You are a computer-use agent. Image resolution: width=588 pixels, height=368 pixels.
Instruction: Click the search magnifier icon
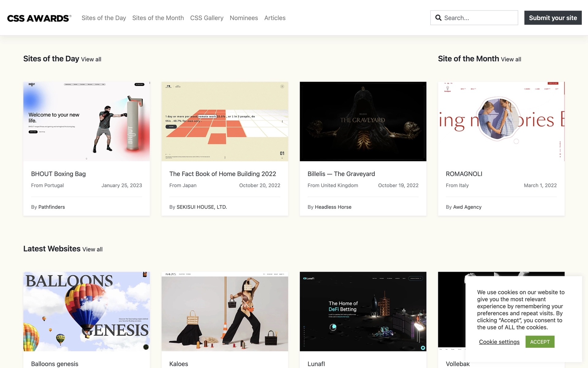pyautogui.click(x=438, y=18)
